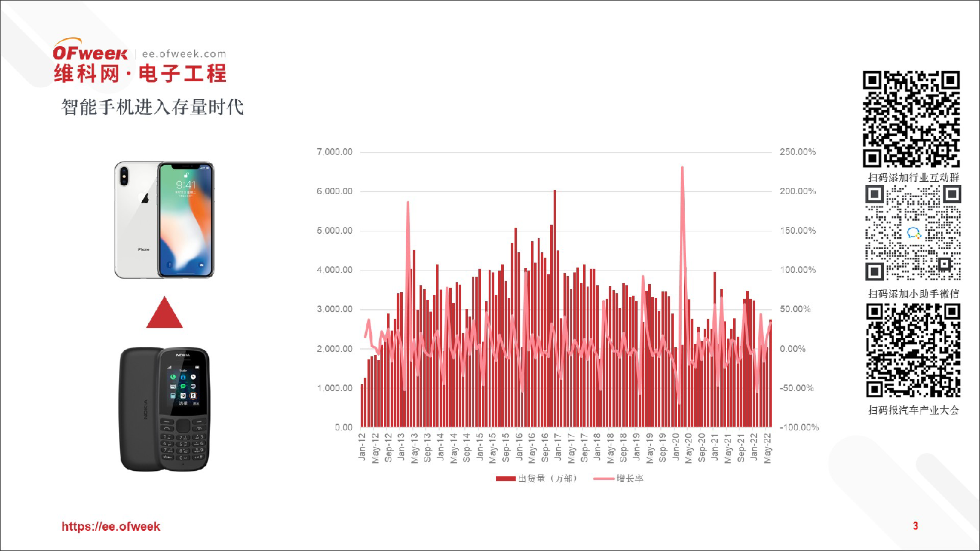Click the 3,000.00 axis label
The image size is (980, 551).
click(x=334, y=309)
